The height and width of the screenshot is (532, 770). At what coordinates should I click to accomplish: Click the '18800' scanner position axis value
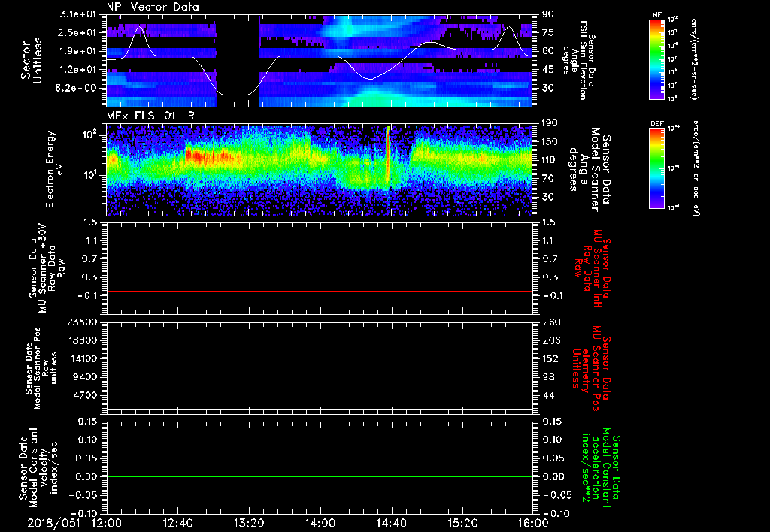click(83, 340)
